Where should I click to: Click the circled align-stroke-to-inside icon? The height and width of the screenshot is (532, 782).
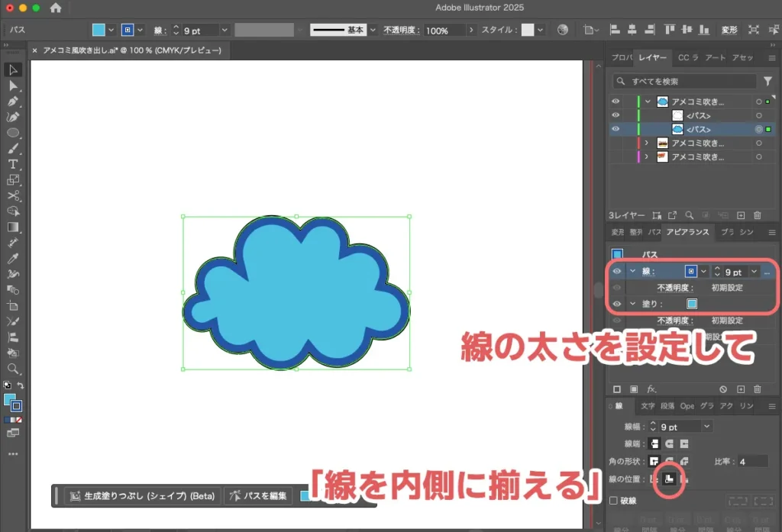(669, 479)
